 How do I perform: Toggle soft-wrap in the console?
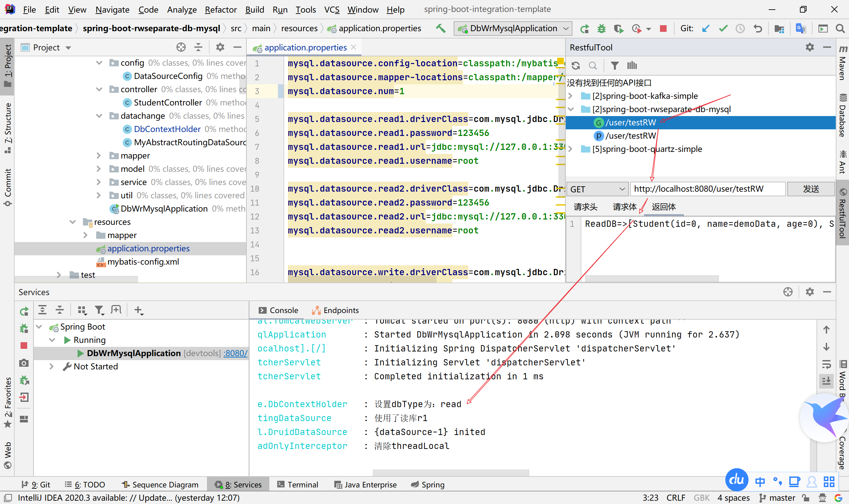point(826,364)
